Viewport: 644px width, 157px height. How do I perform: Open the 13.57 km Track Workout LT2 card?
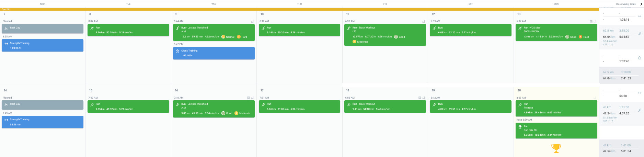(x=385, y=35)
